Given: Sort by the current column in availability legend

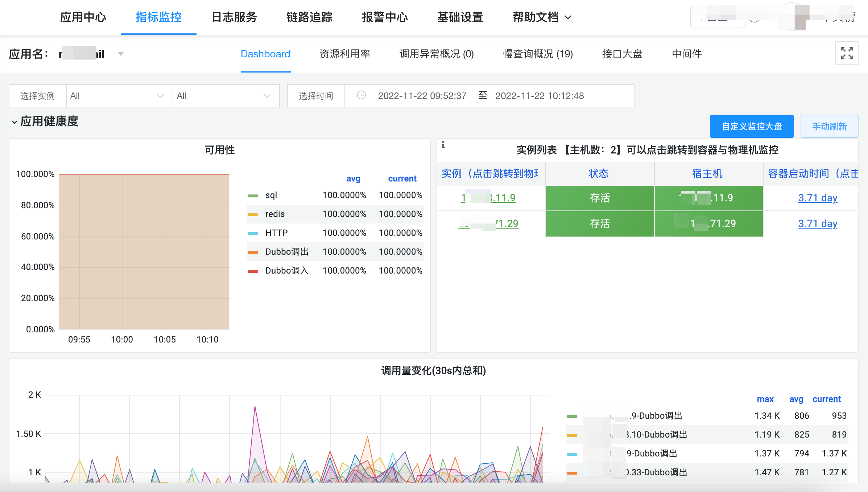Looking at the screenshot, I should (x=402, y=179).
